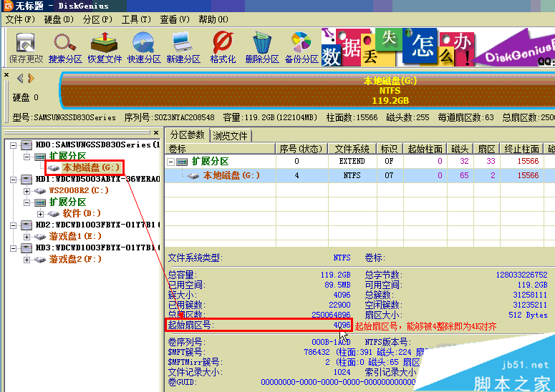Screen dimensions: 555x392
Task: Click New Partition (新建分区) icon
Action: click(x=183, y=48)
